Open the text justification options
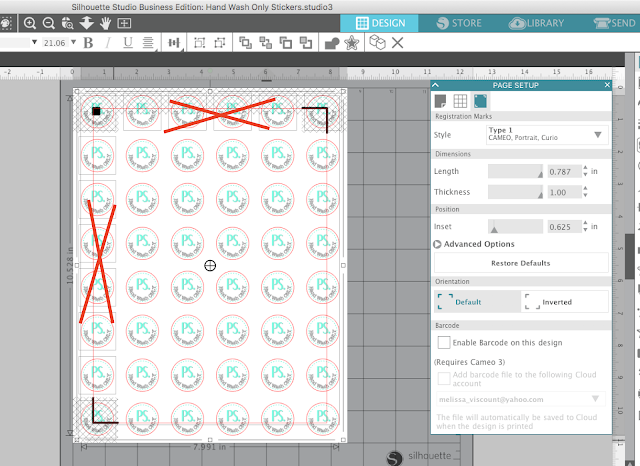 click(148, 43)
